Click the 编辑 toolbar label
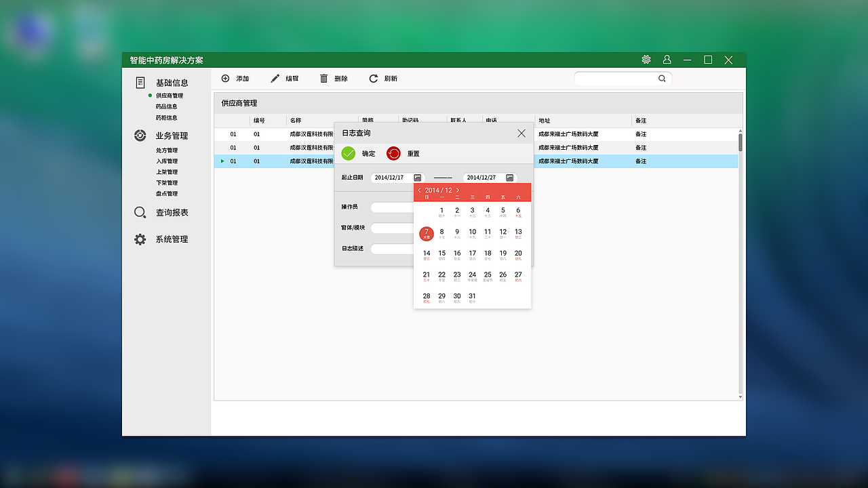 [x=292, y=79]
